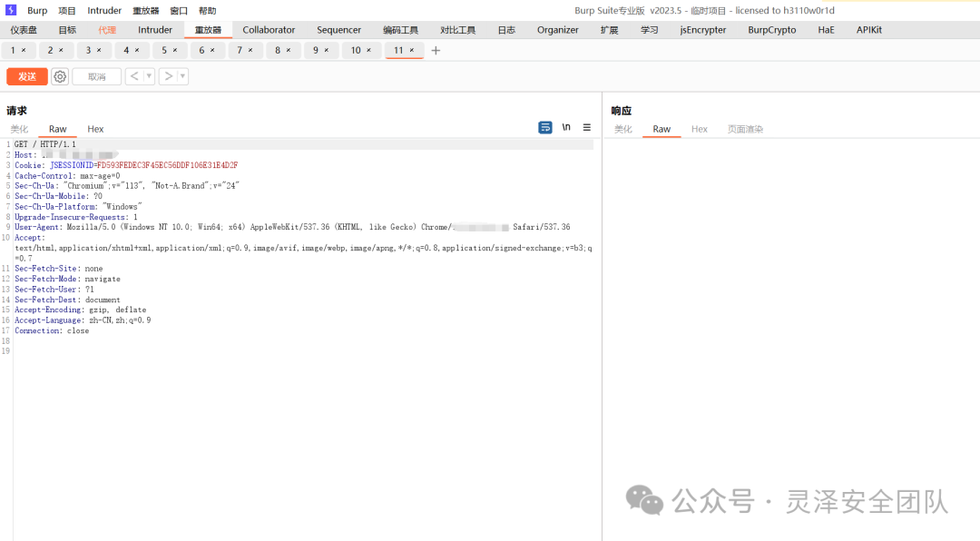Open the Intruder menu in menu bar

pyautogui.click(x=104, y=11)
